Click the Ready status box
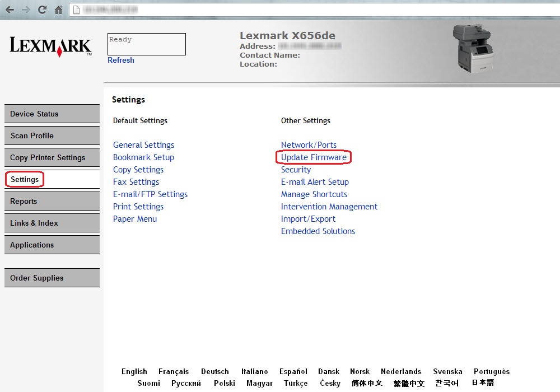The width and height of the screenshot is (560, 392). (x=146, y=44)
